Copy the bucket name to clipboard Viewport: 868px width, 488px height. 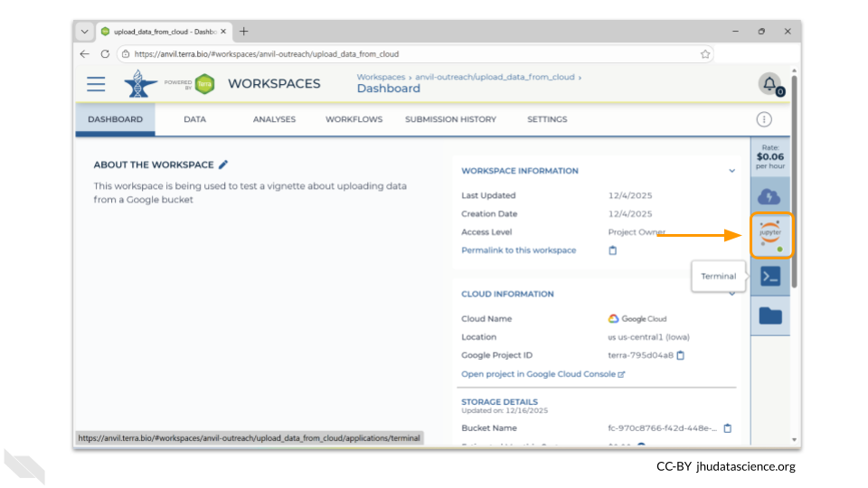[x=727, y=427]
